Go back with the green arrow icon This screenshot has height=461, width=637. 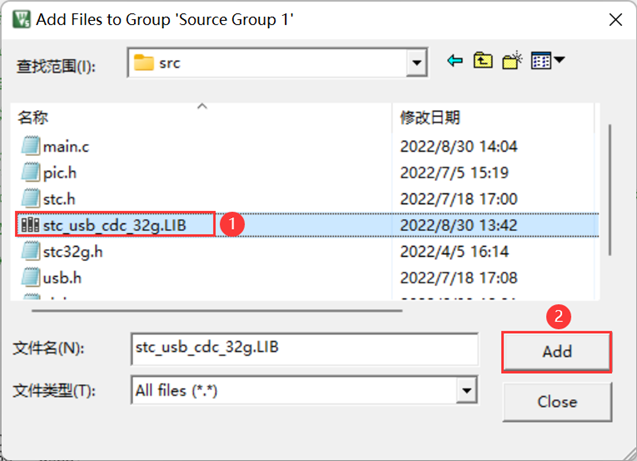455,61
